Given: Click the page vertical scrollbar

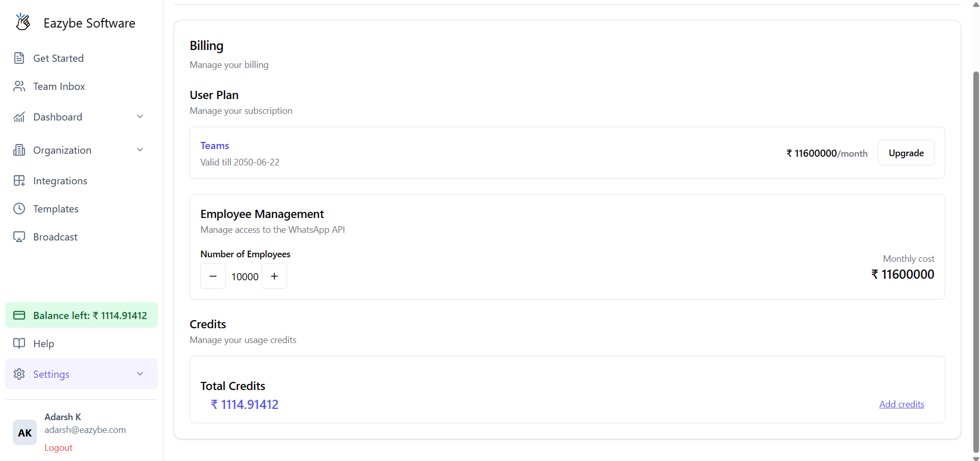Looking at the screenshot, I should tap(976, 262).
